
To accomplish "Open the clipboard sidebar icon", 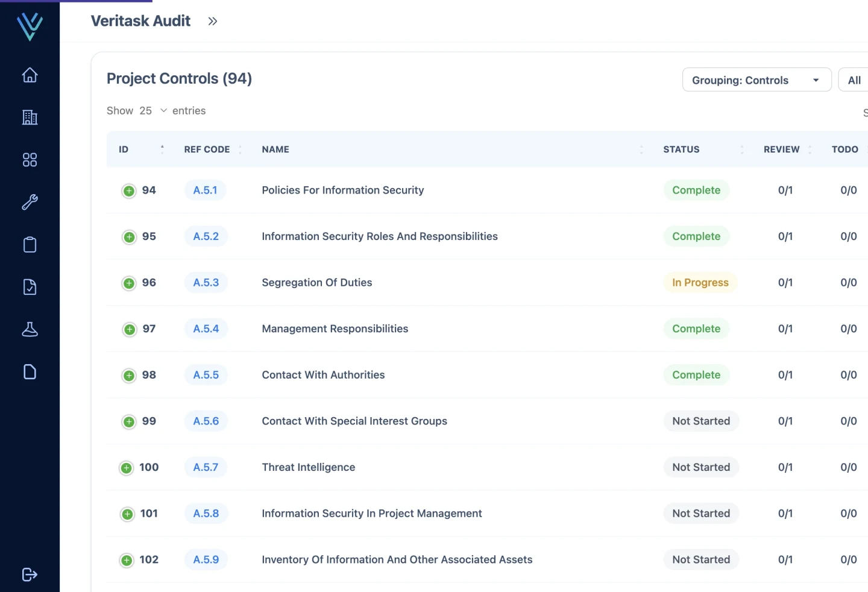I will 30,244.
